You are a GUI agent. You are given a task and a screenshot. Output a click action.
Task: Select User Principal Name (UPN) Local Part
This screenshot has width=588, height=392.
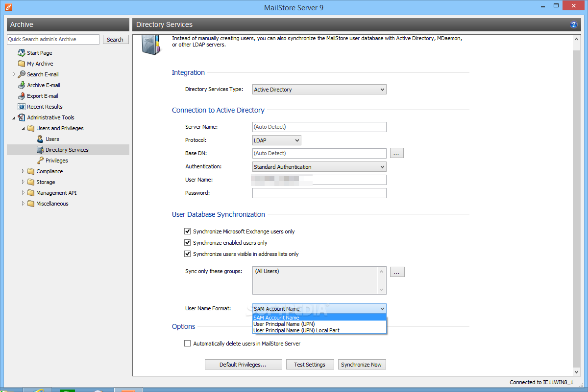(319, 330)
